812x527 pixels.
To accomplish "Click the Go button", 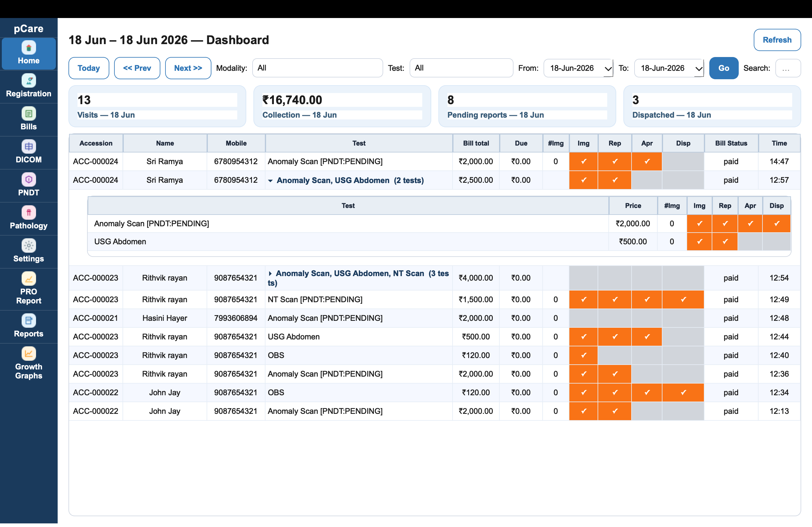I will pyautogui.click(x=724, y=68).
